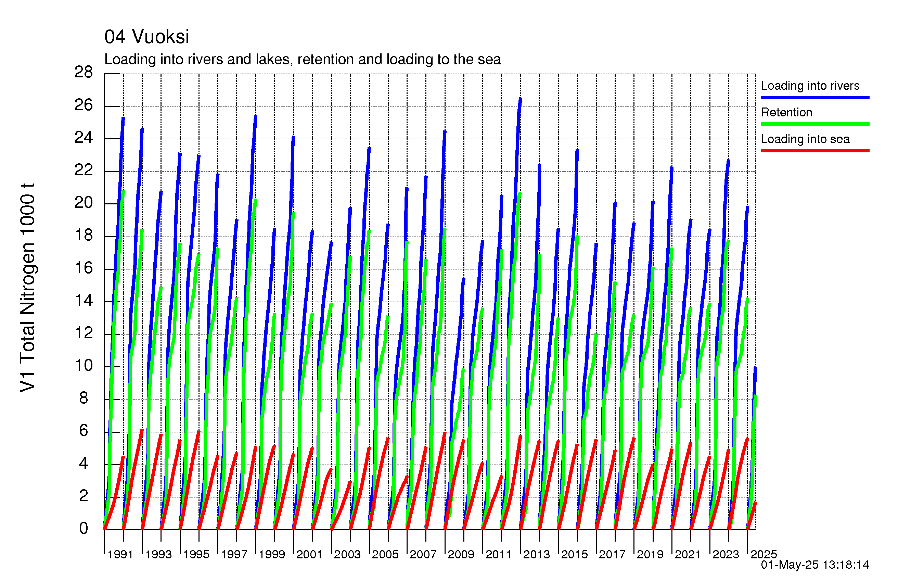Click the blue legend line swatch
This screenshot has height=582, width=924.
[815, 98]
